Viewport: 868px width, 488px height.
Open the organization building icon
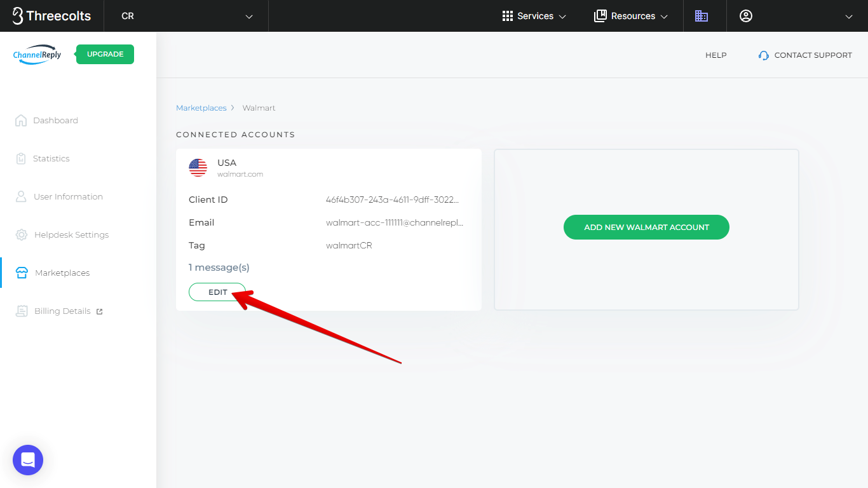702,16
